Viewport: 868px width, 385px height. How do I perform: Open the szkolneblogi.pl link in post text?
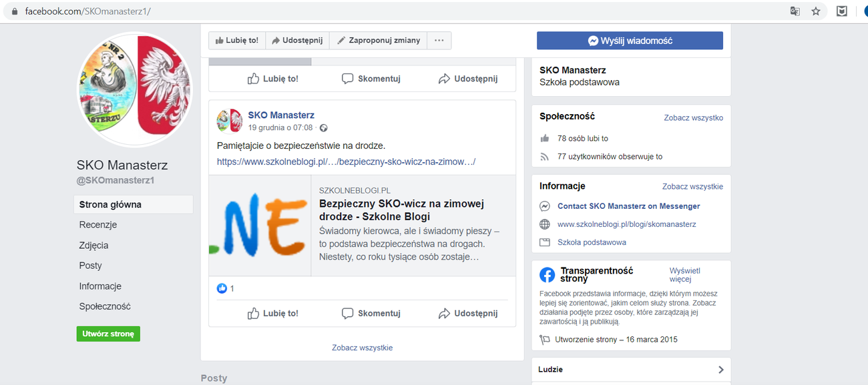pyautogui.click(x=346, y=162)
